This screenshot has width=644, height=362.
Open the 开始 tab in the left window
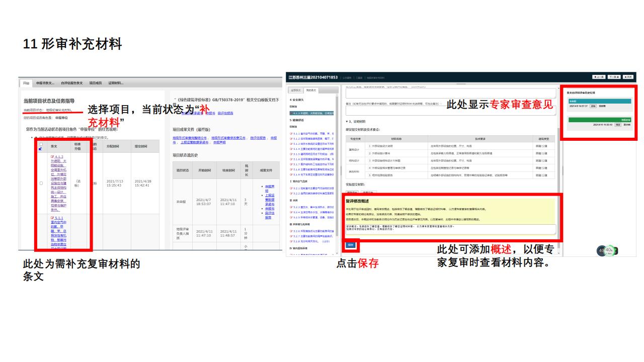coord(26,83)
